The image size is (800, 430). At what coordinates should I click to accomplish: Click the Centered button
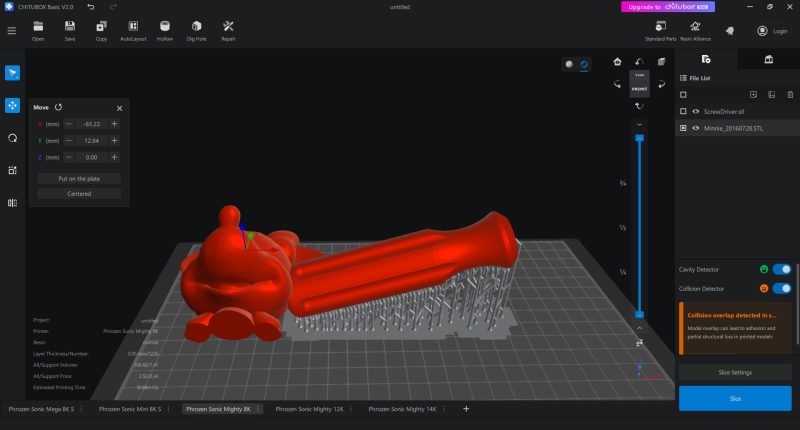(79, 194)
